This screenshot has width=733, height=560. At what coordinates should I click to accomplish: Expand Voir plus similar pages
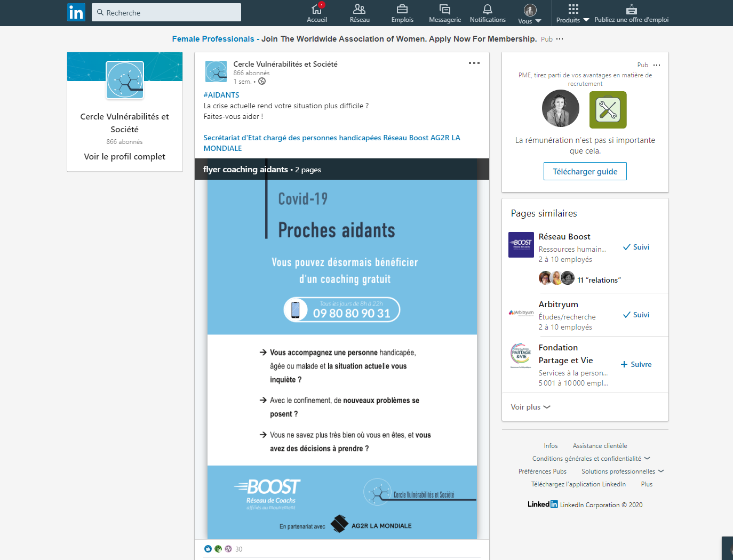click(x=530, y=407)
